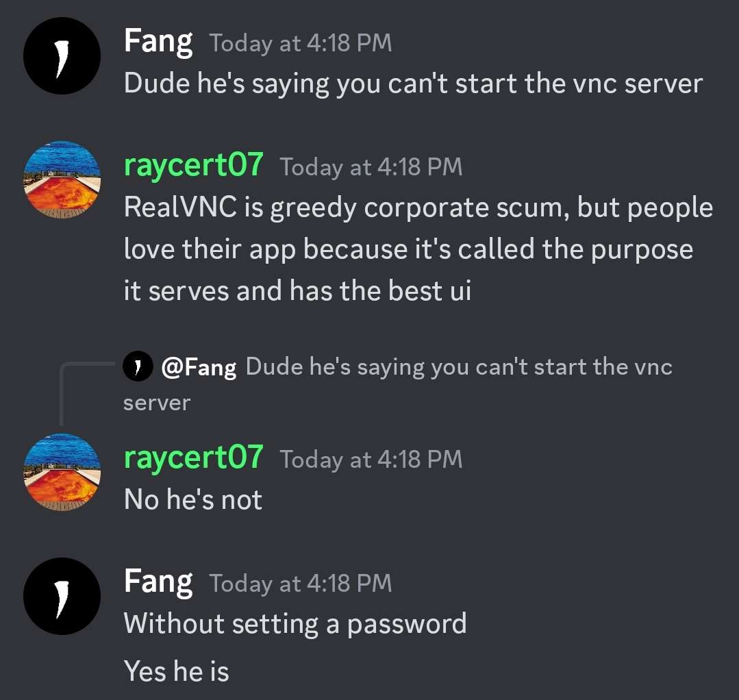
Task: Click the Fang username above "Without setting a password"
Action: 158,582
